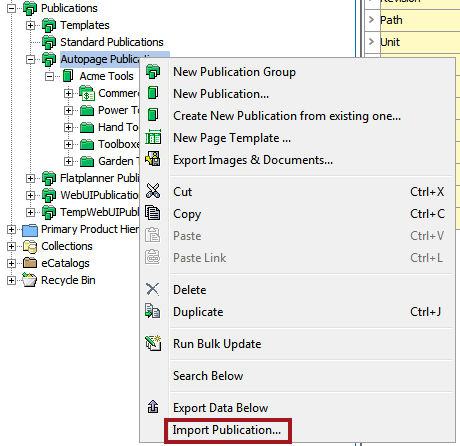Select Search Below menu entry
The image size is (460, 446).
(x=208, y=376)
